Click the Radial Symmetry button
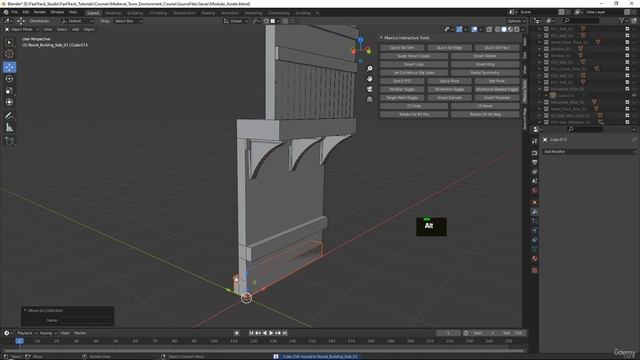This screenshot has height=360, width=640. (485, 73)
